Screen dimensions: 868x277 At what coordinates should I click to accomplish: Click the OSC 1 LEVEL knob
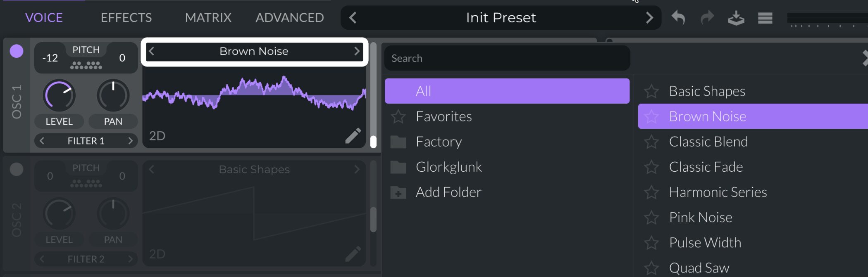point(59,96)
